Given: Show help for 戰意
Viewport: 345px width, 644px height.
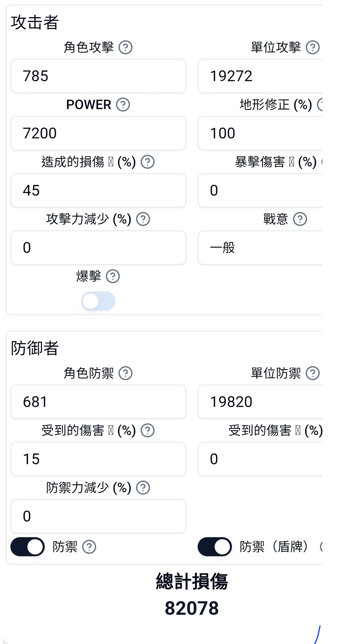Looking at the screenshot, I should click(300, 219).
